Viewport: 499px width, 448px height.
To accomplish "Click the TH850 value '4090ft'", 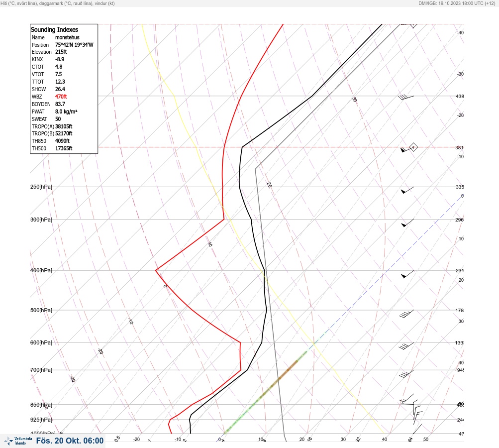I will (62, 141).
